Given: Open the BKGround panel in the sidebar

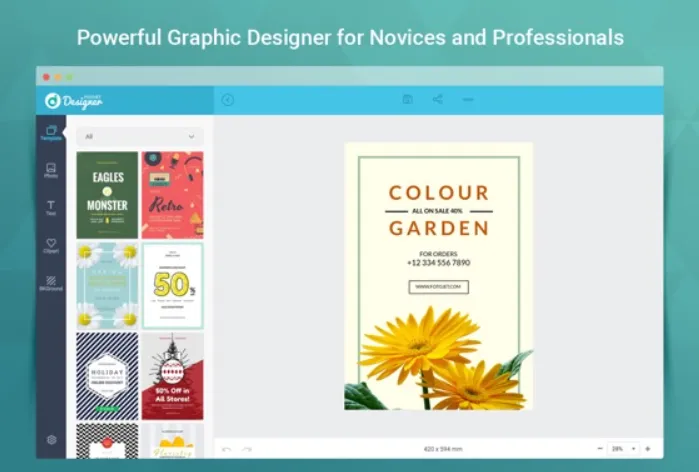Looking at the screenshot, I should 51,283.
